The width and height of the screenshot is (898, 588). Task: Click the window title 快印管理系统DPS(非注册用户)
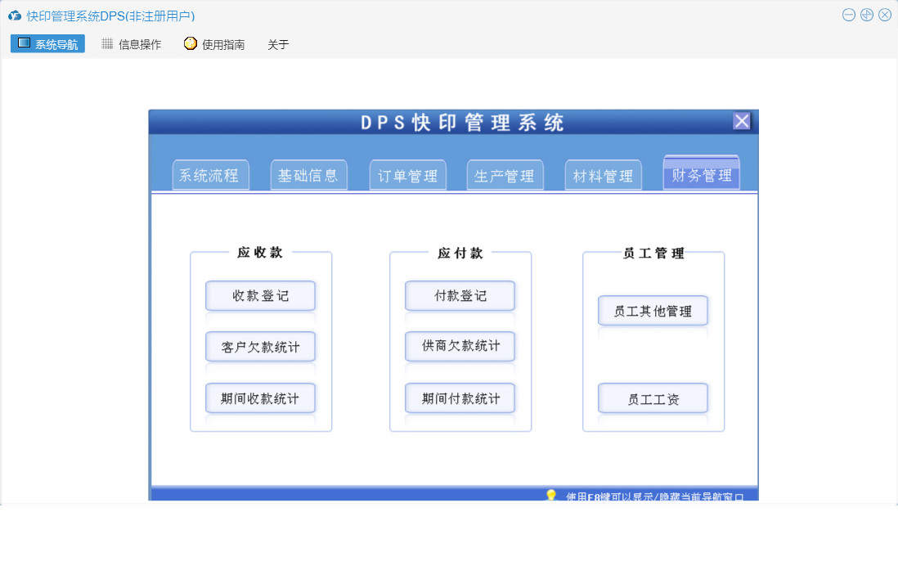pos(110,16)
